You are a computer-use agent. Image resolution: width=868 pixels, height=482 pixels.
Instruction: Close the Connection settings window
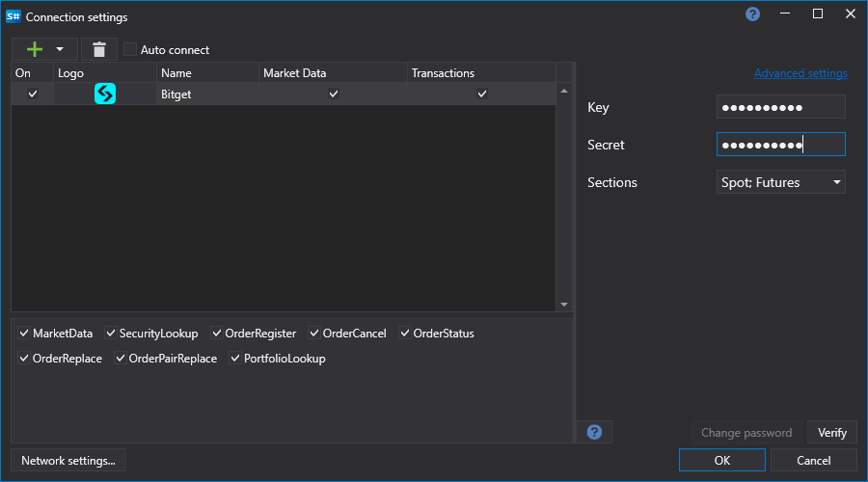(851, 13)
